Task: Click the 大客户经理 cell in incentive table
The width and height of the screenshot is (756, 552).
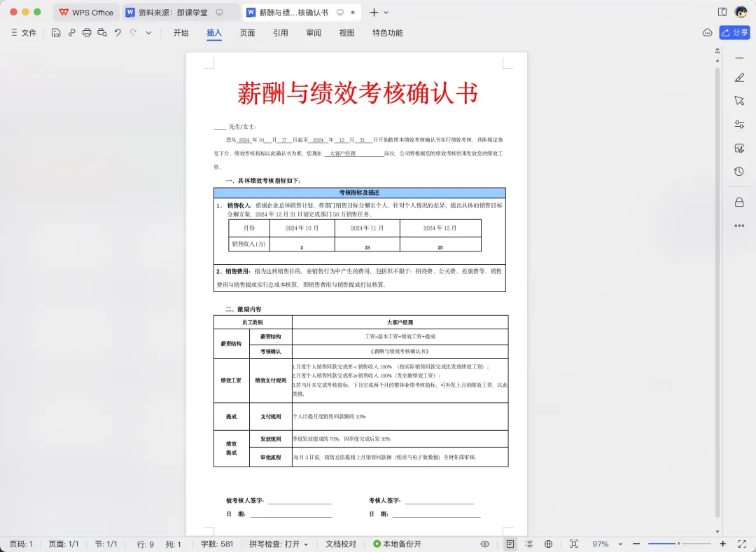Action: (x=400, y=322)
